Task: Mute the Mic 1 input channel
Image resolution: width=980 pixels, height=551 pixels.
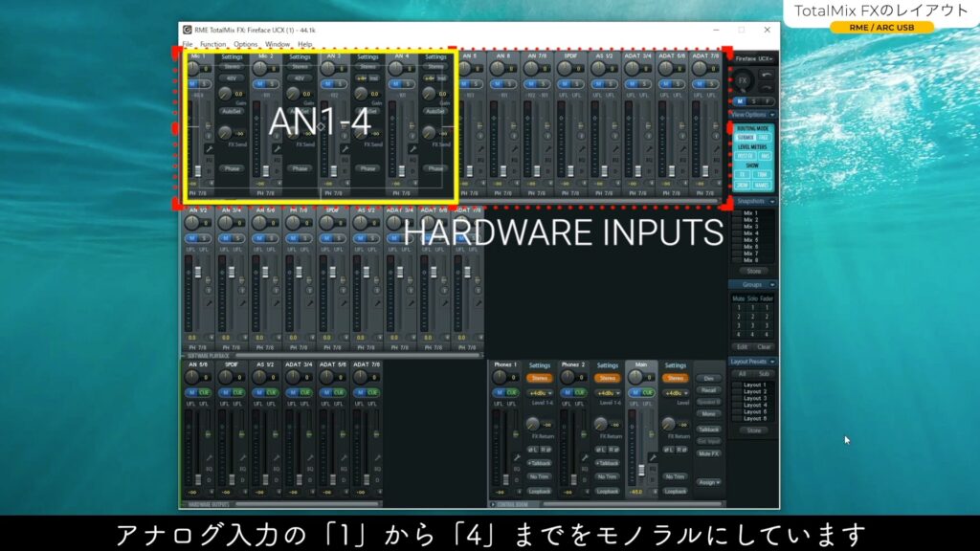Action: (x=192, y=84)
